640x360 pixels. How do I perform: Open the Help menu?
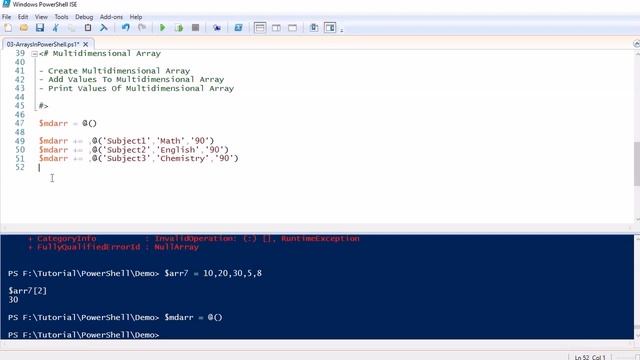[136, 17]
